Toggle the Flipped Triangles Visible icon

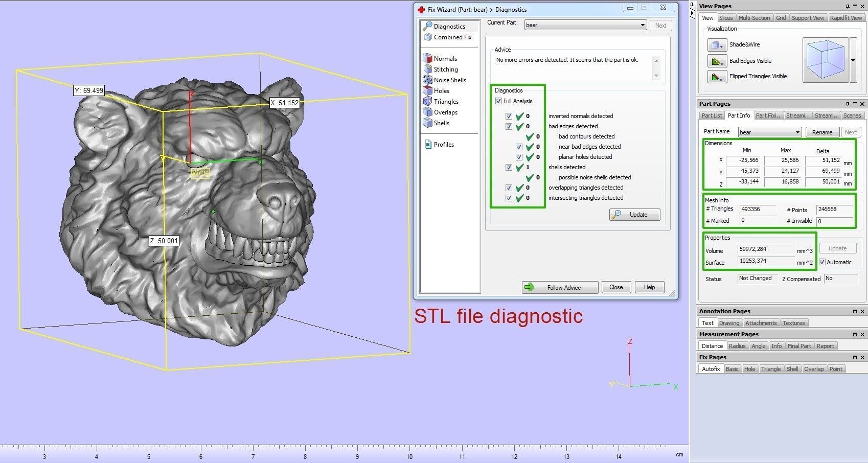coord(717,77)
